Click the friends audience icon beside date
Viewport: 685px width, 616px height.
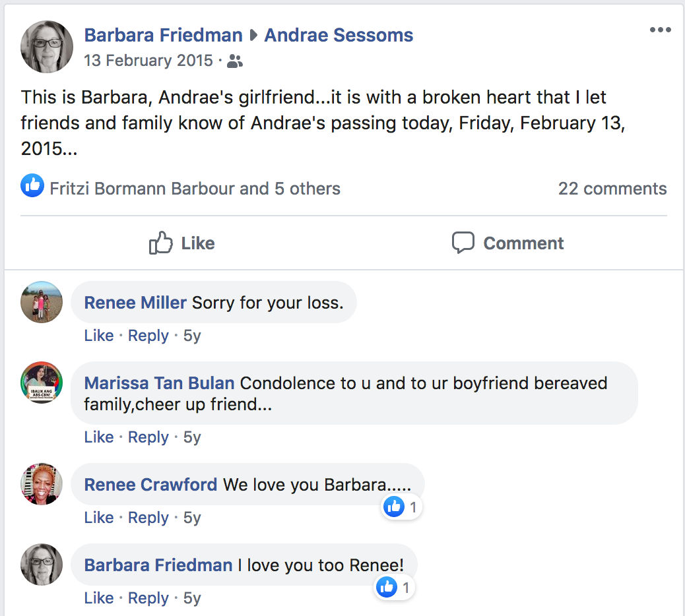(x=234, y=61)
